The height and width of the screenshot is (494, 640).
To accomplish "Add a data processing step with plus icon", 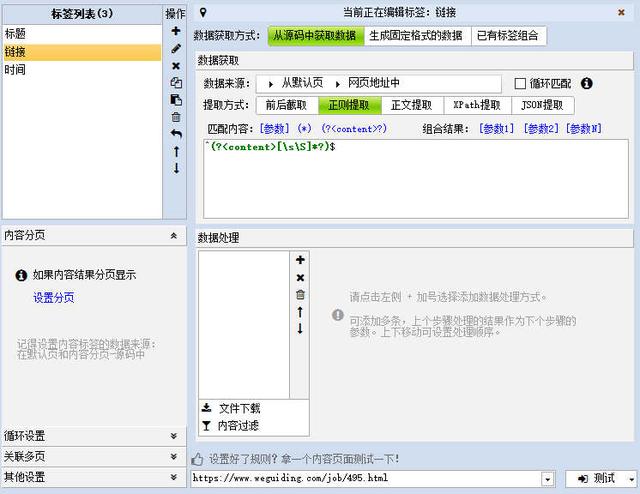I will click(x=300, y=260).
